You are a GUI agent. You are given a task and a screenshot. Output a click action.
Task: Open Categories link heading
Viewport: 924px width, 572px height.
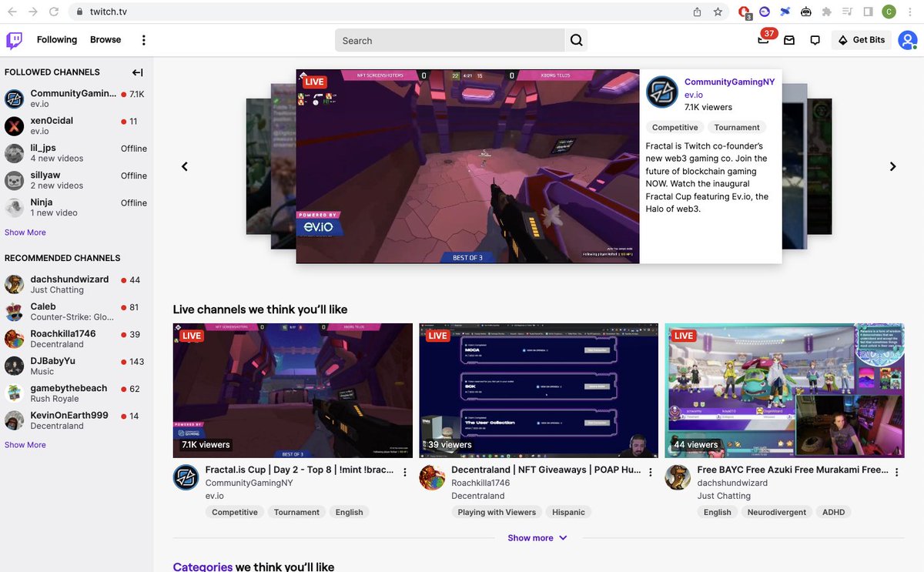tap(203, 567)
